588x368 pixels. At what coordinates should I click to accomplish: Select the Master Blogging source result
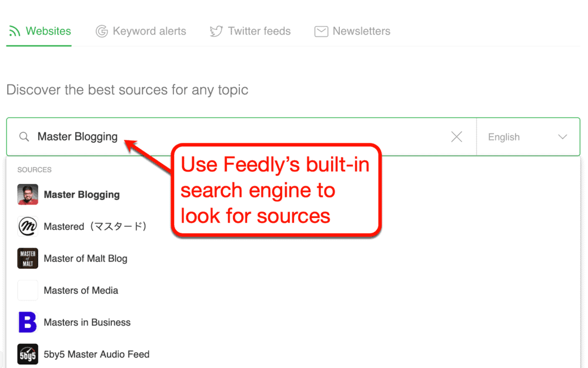click(82, 194)
